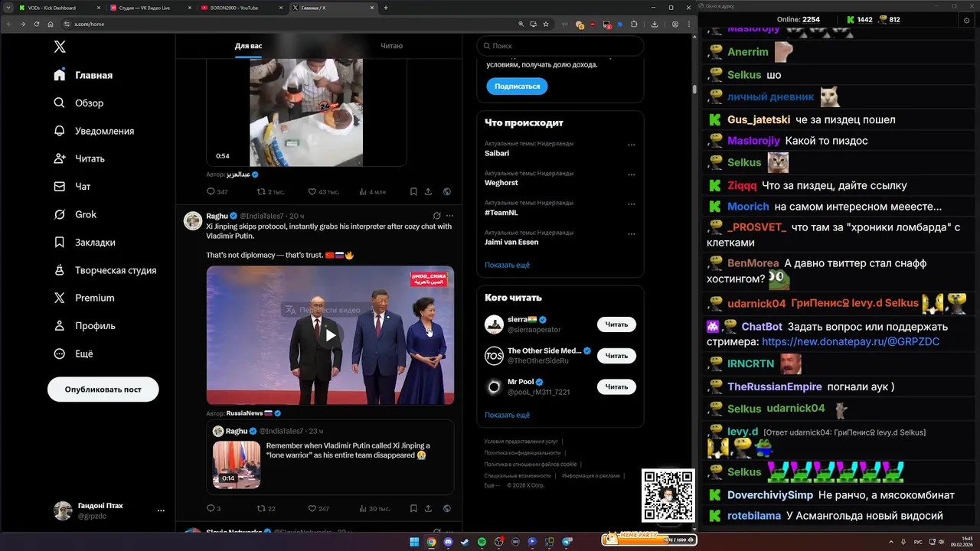Click Показать ещё under Кого читать

pyautogui.click(x=507, y=415)
